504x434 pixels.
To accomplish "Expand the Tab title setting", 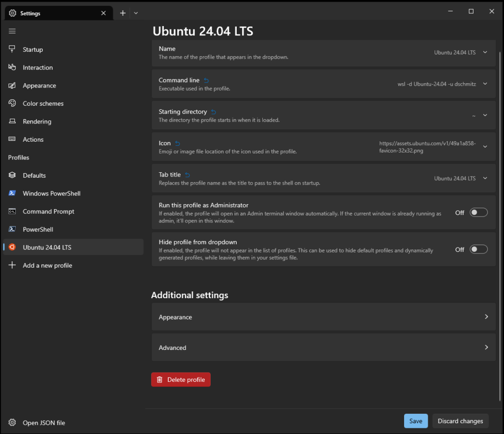I will pyautogui.click(x=485, y=178).
